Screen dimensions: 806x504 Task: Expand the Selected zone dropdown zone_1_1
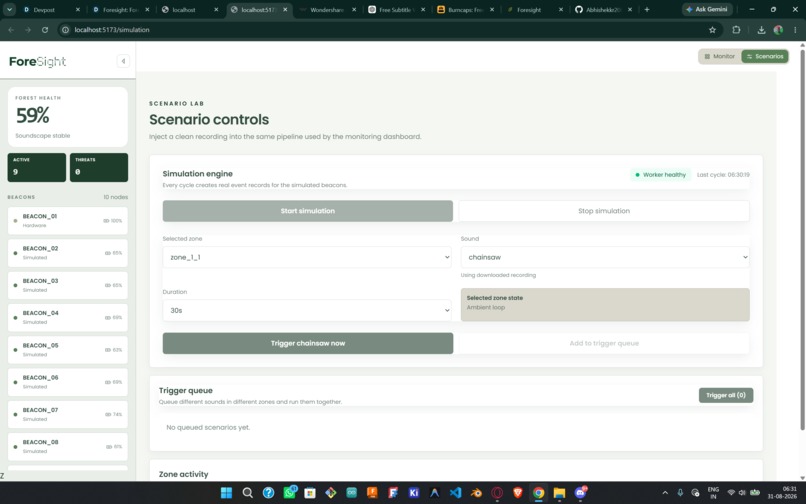307,257
